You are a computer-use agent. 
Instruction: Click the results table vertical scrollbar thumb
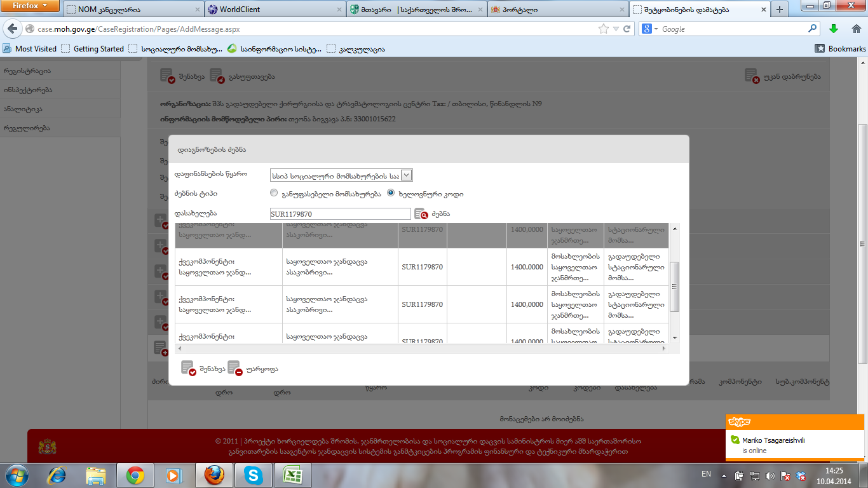pos(675,286)
